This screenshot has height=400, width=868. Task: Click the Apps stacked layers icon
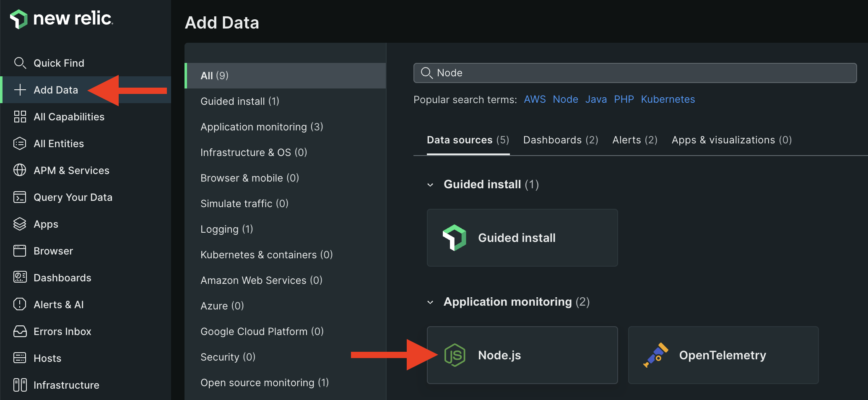20,224
